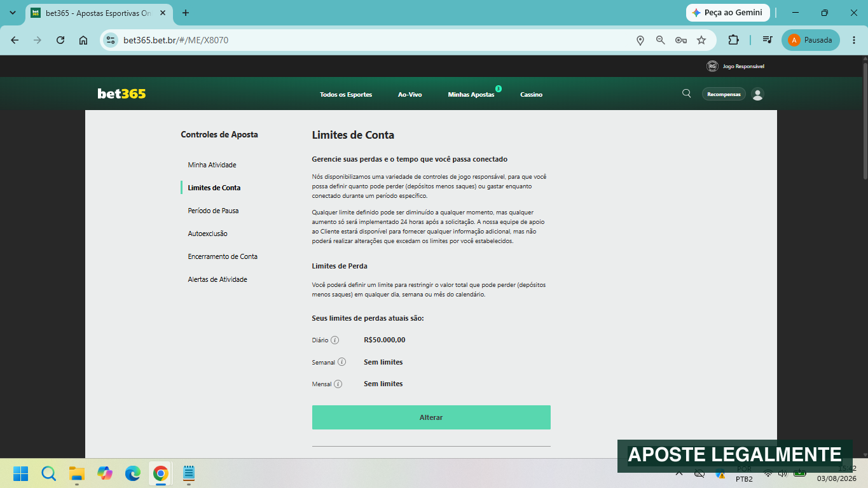Open the media controls icon
Screen dimensions: 868x488
point(768,40)
